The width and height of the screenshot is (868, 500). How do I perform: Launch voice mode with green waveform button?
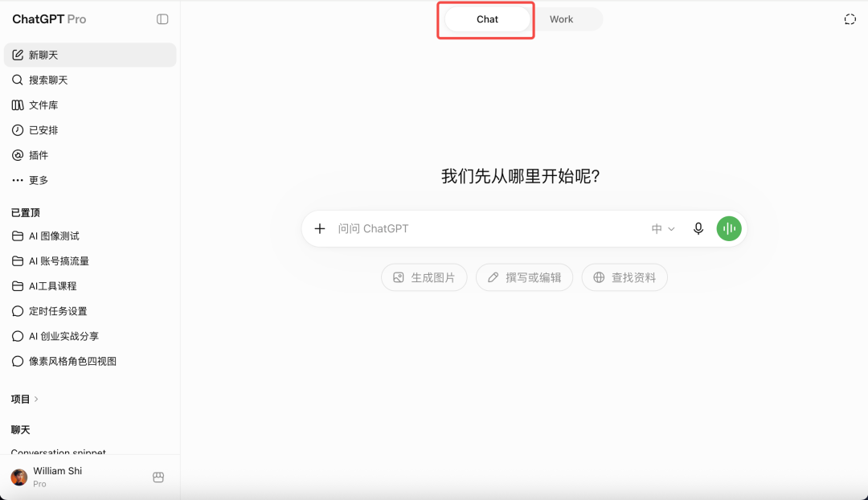pyautogui.click(x=729, y=228)
